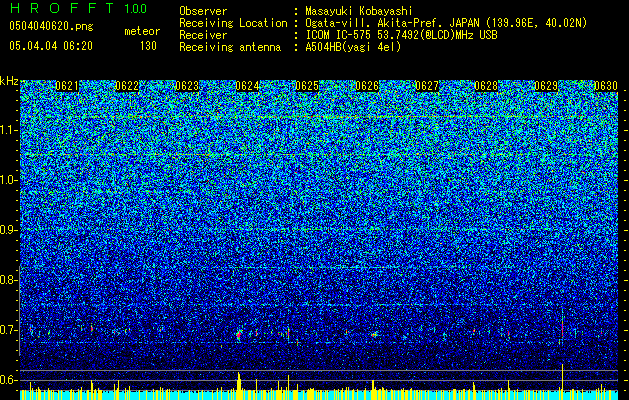Click the 0624 time marker
The image size is (629, 400).
[x=247, y=86]
